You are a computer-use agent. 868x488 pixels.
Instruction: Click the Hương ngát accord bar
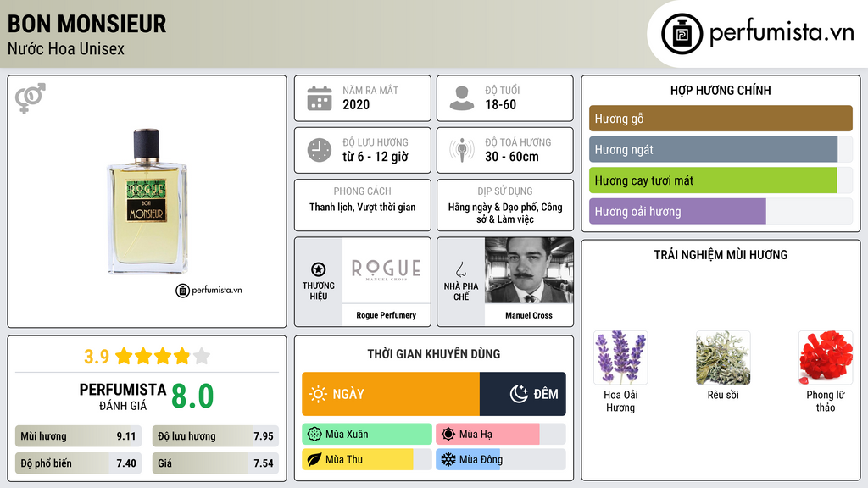(721, 149)
